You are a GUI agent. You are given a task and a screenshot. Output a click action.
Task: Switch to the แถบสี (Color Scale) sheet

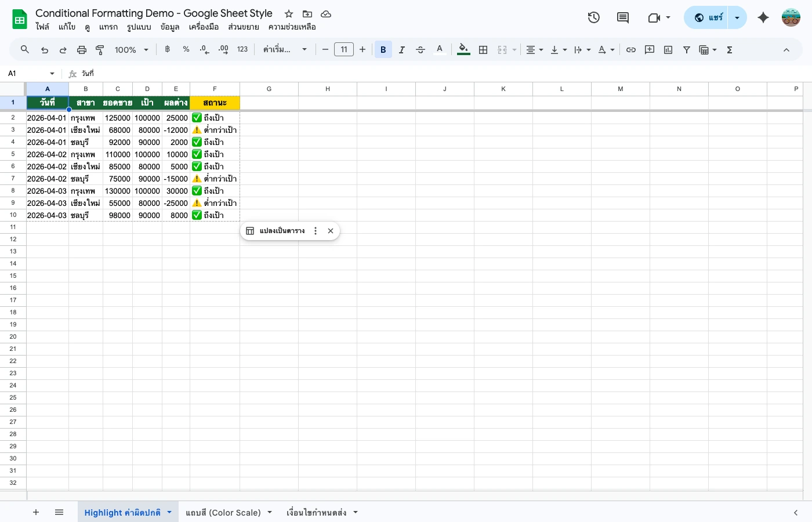(x=223, y=512)
